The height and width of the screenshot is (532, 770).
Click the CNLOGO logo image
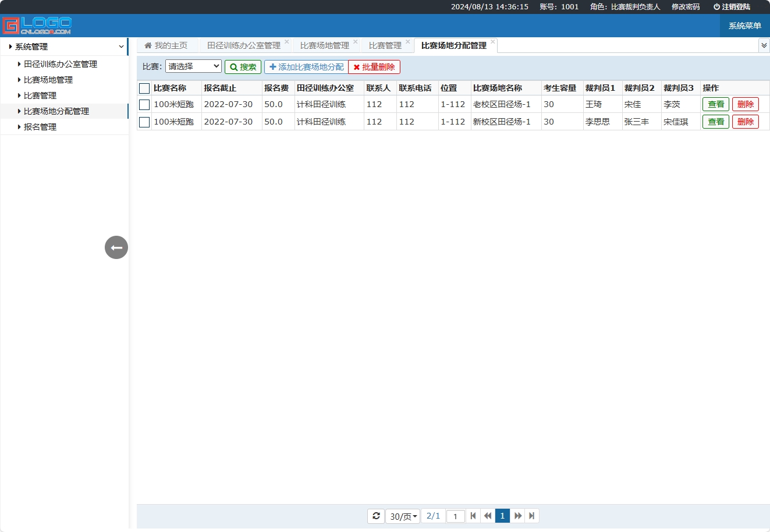click(37, 26)
